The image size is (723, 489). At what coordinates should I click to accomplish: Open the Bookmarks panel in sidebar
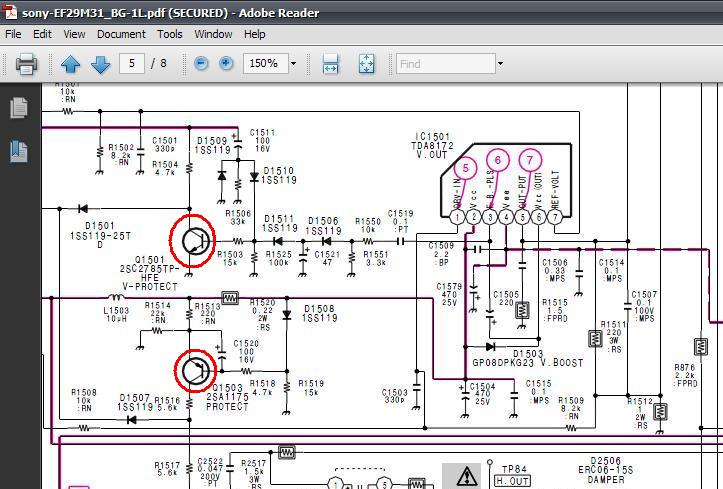(19, 152)
